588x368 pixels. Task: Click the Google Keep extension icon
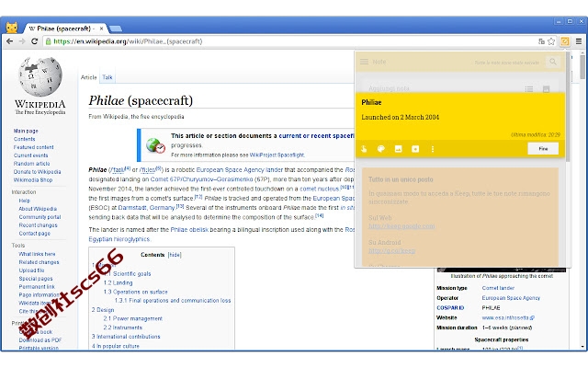point(564,41)
